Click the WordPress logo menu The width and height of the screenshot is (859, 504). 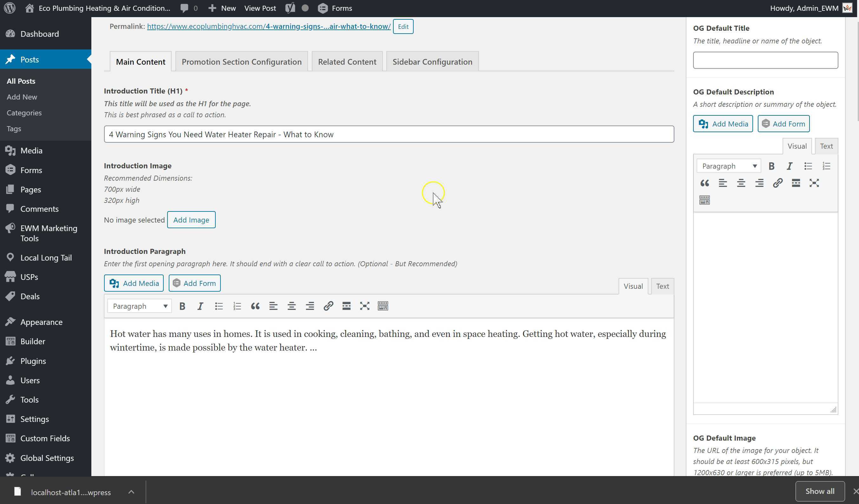pos(10,8)
